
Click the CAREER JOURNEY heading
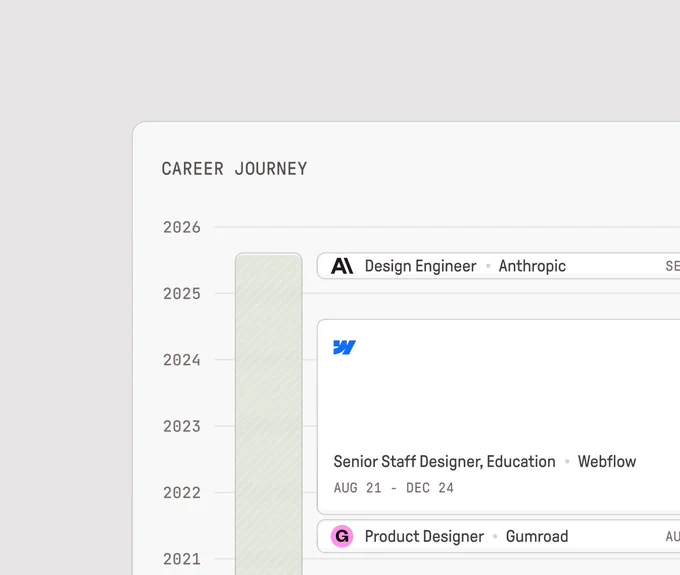(234, 169)
